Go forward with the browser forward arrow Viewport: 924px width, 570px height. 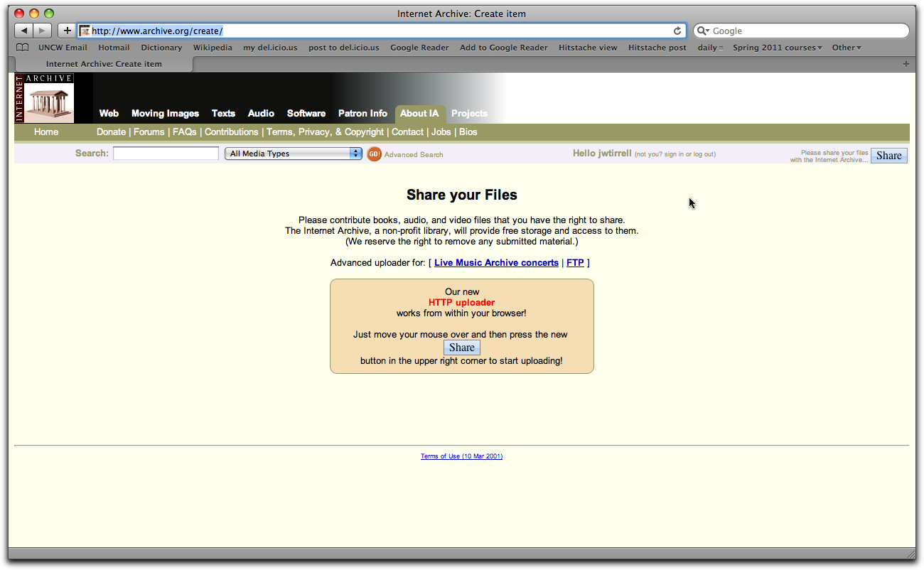[x=43, y=31]
